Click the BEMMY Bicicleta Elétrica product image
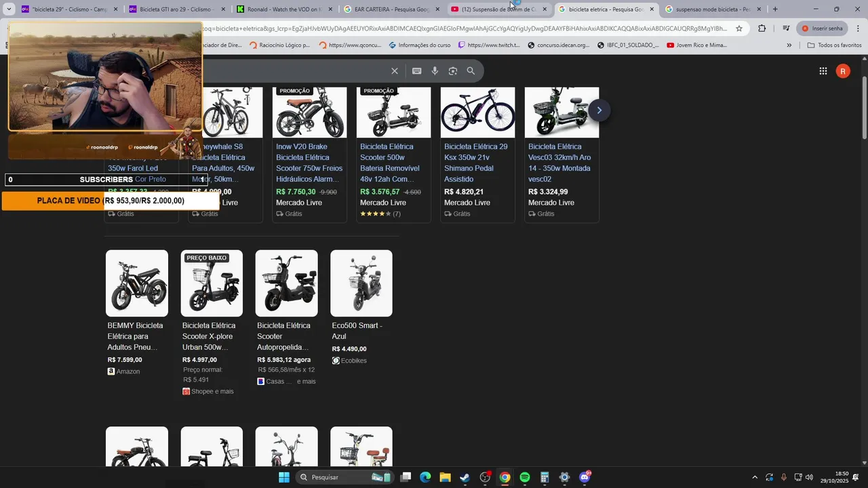Screen dimensions: 868x488 (137, 283)
